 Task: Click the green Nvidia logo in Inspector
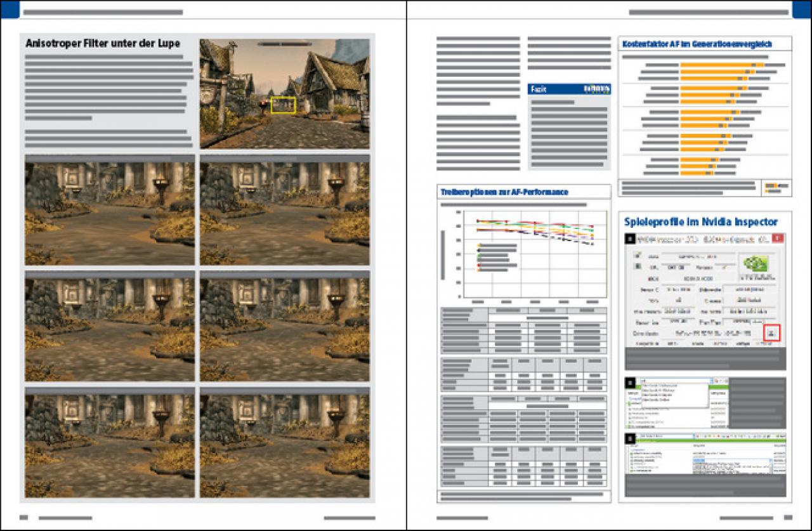click(756, 263)
